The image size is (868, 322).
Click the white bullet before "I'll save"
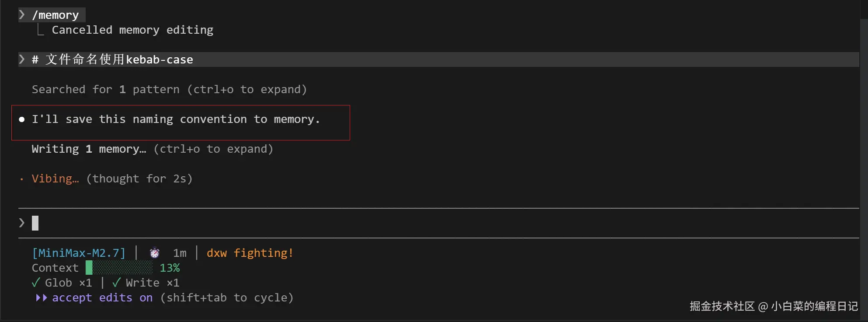[x=22, y=119]
